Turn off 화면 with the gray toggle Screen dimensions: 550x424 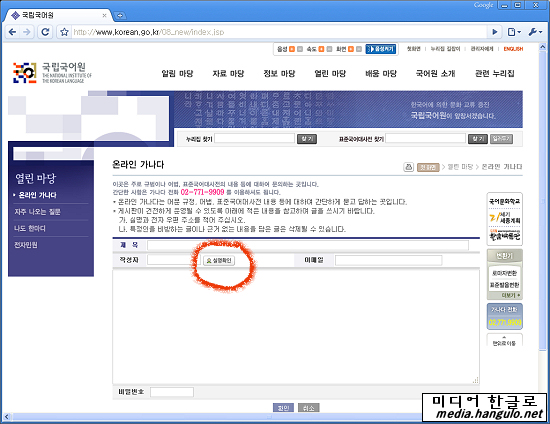[359, 49]
